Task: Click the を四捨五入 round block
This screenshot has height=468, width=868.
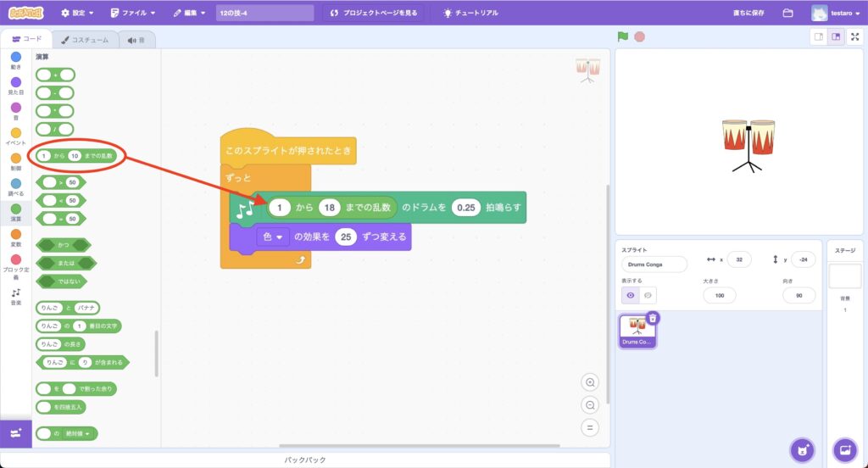Action: (61, 407)
